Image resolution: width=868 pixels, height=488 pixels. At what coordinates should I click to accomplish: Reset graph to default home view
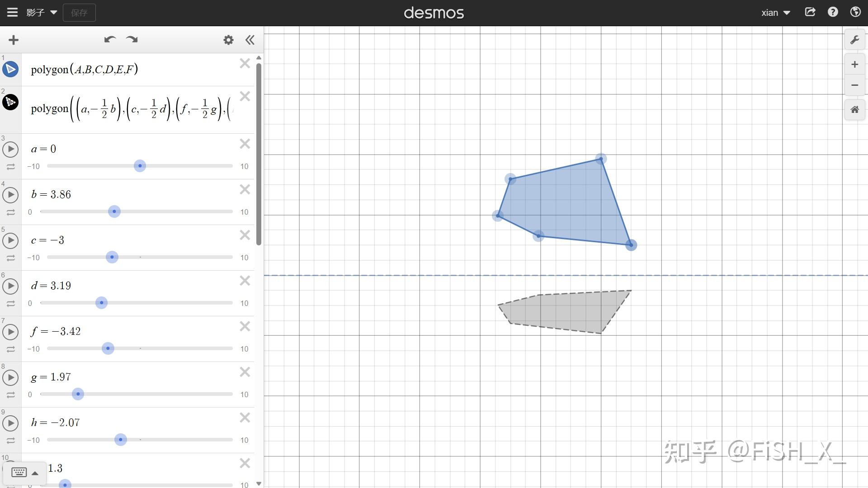point(854,110)
